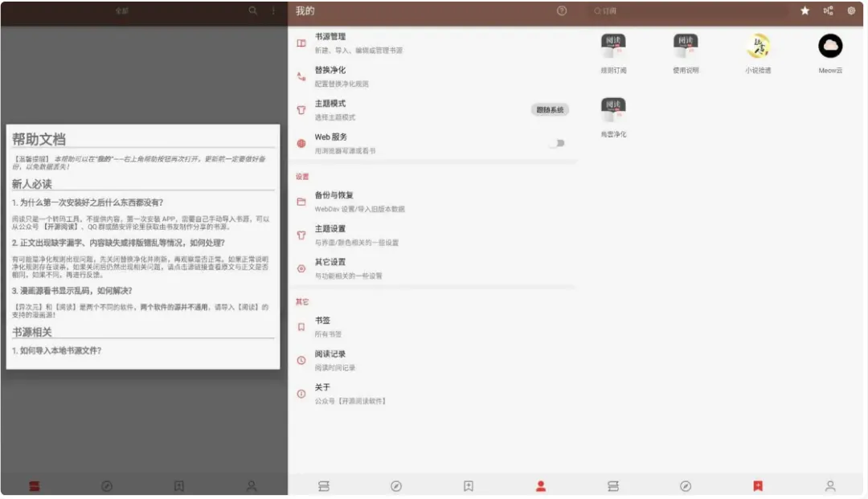This screenshot has width=868, height=499.
Task: Click the bookmark icon beside 书签
Action: pos(301,327)
